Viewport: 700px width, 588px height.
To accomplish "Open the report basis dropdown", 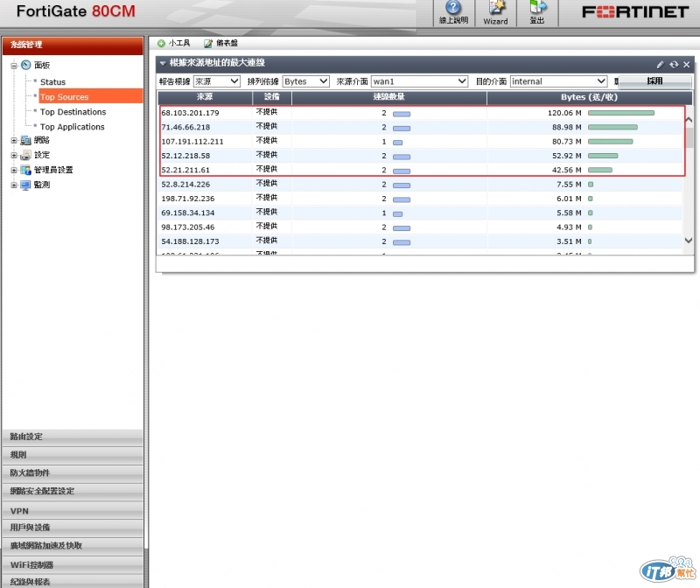I will click(217, 81).
